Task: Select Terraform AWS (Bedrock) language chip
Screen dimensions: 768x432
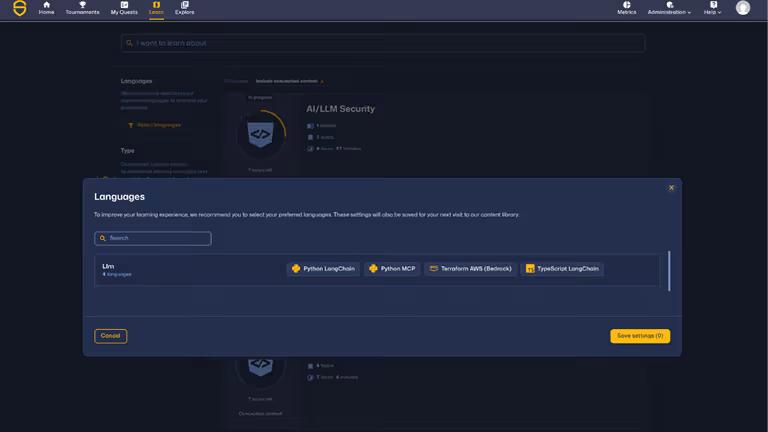Action: coord(471,268)
